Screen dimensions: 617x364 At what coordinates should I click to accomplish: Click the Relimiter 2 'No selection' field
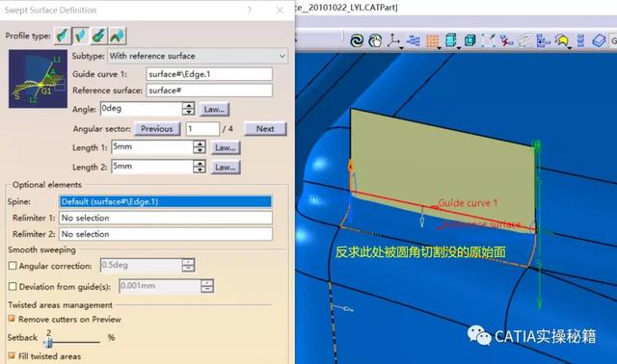point(166,234)
